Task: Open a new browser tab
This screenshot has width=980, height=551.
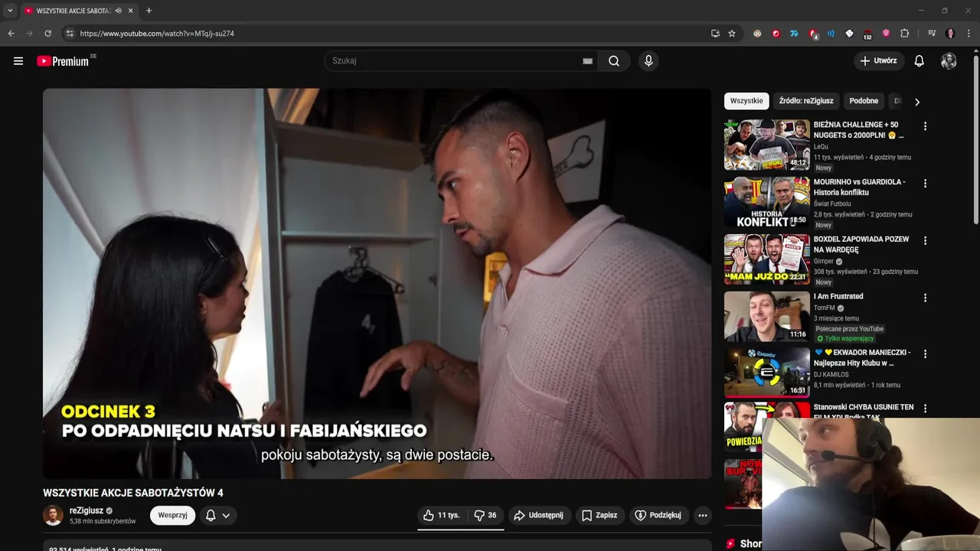Action: point(149,11)
